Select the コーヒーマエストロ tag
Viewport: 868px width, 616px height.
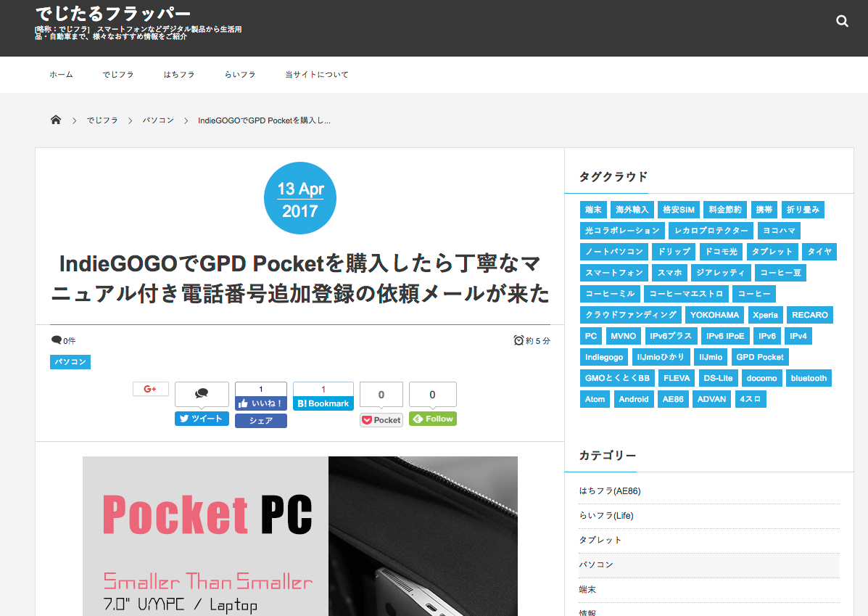(686, 294)
